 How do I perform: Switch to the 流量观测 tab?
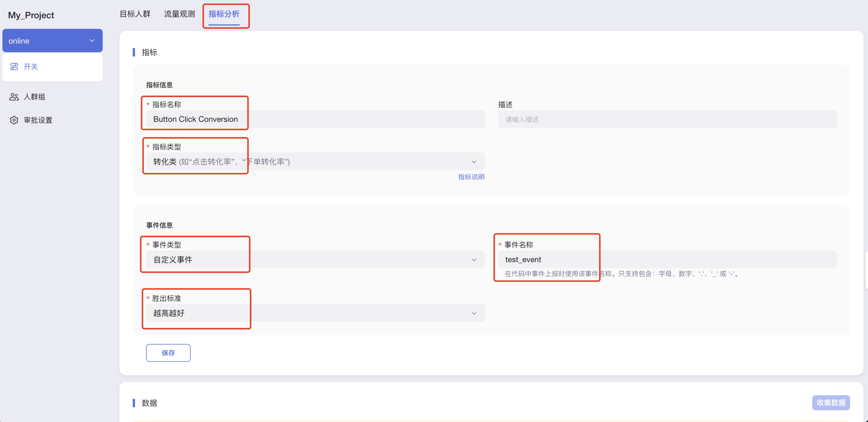coord(179,14)
